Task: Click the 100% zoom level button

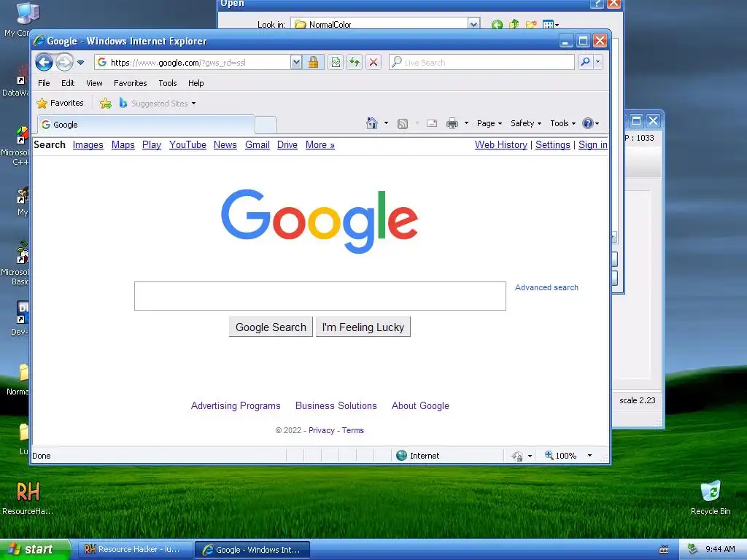Action: 561,456
